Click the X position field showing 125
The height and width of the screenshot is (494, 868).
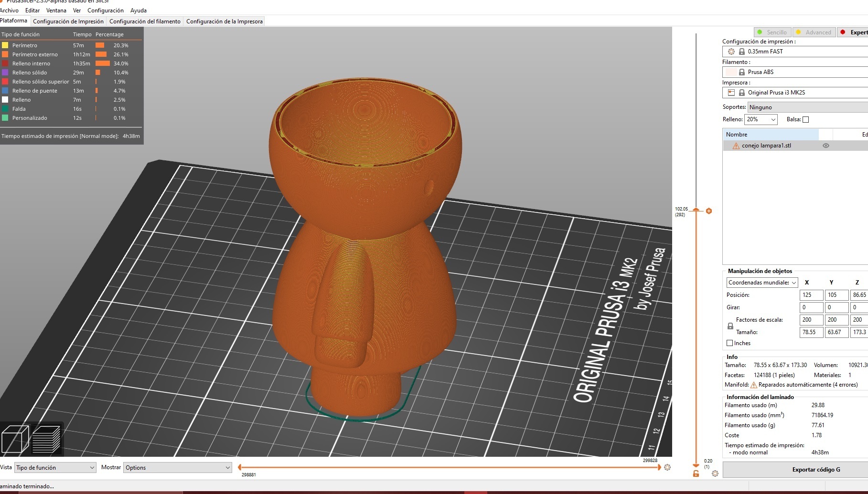point(811,295)
